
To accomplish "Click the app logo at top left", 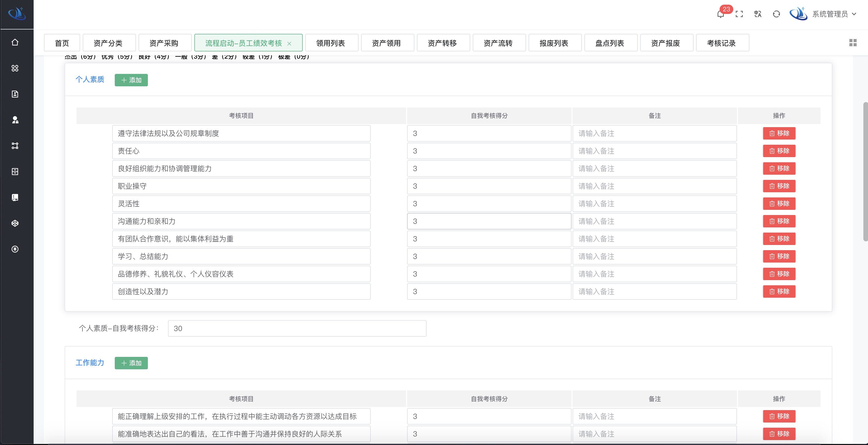I will click(17, 14).
